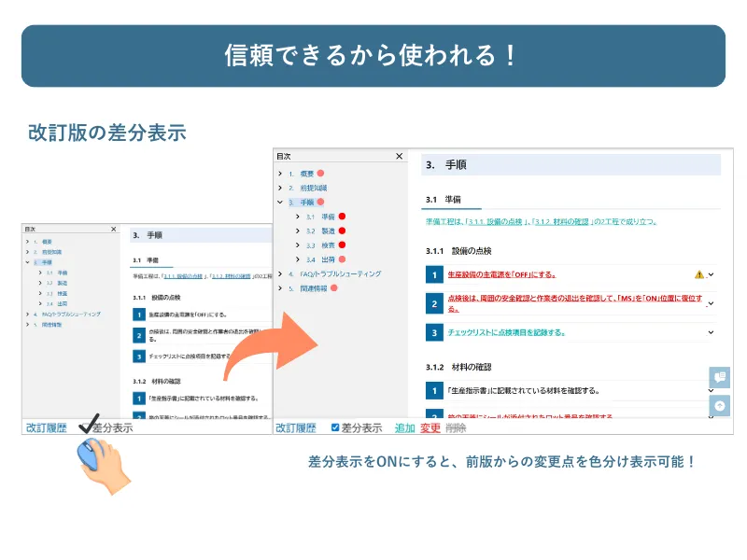Open 改訂履歴 link in the right screenshot
The height and width of the screenshot is (560, 747).
point(295,427)
